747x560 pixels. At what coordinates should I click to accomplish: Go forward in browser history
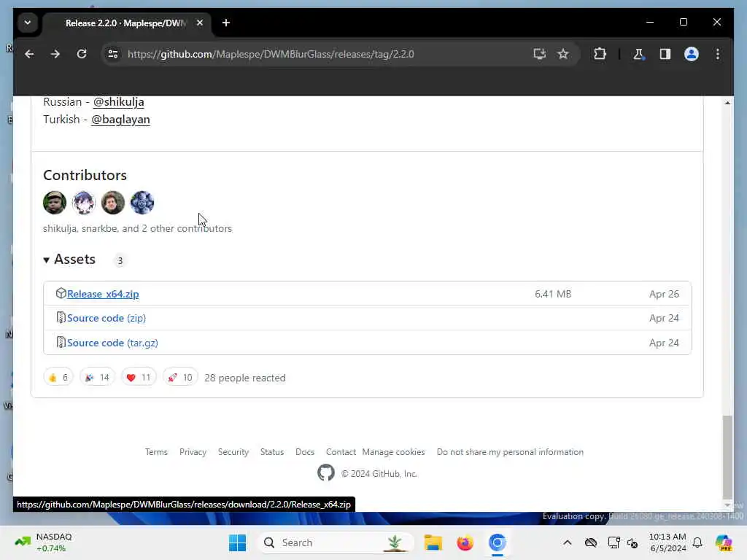[x=55, y=54]
